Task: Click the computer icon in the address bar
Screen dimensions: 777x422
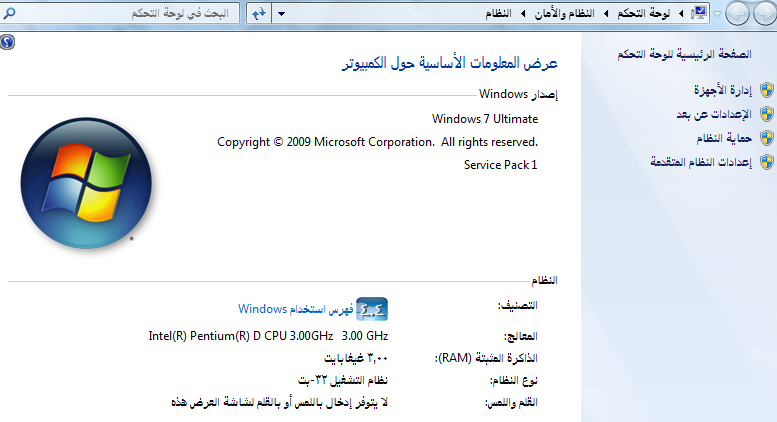Action: [699, 14]
